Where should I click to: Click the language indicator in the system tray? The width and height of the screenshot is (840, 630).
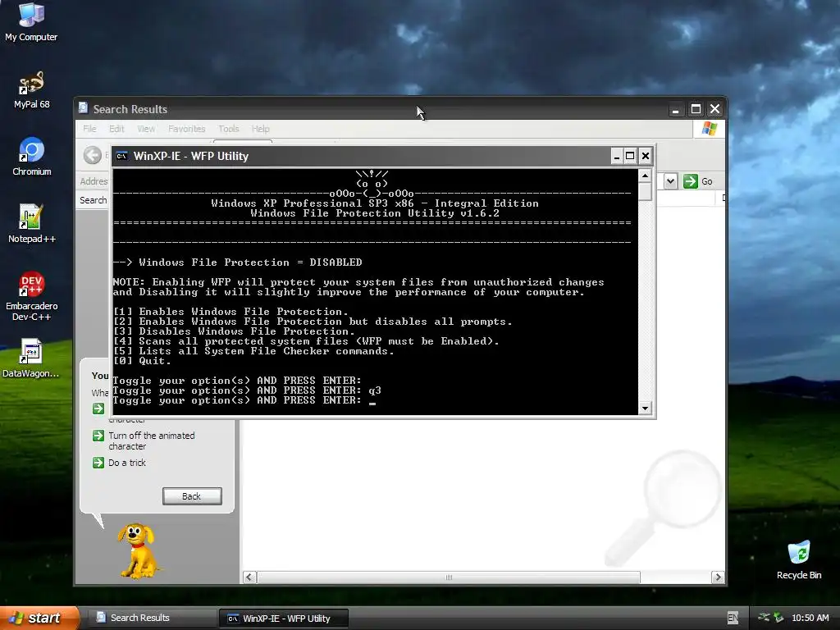click(x=733, y=618)
